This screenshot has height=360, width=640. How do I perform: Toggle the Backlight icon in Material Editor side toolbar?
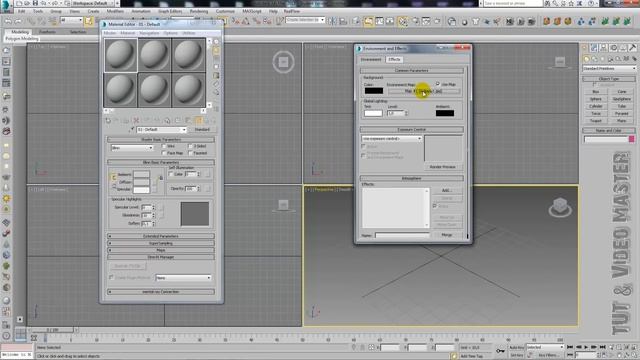(216, 50)
